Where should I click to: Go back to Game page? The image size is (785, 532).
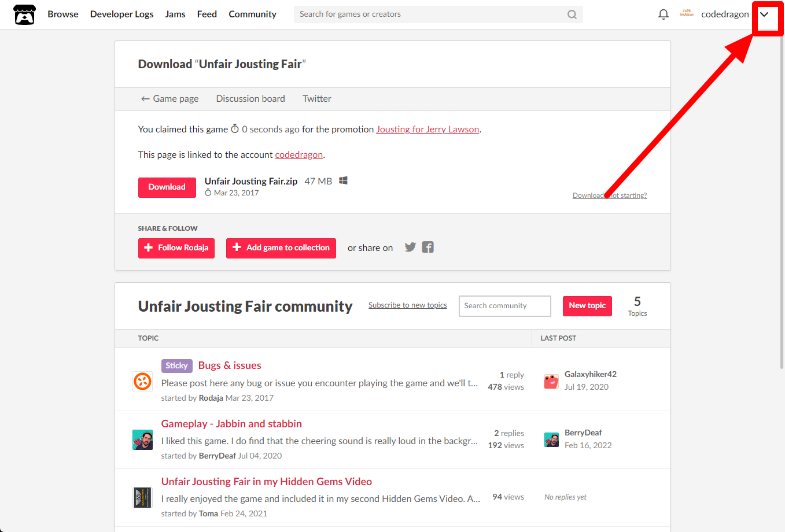point(169,99)
